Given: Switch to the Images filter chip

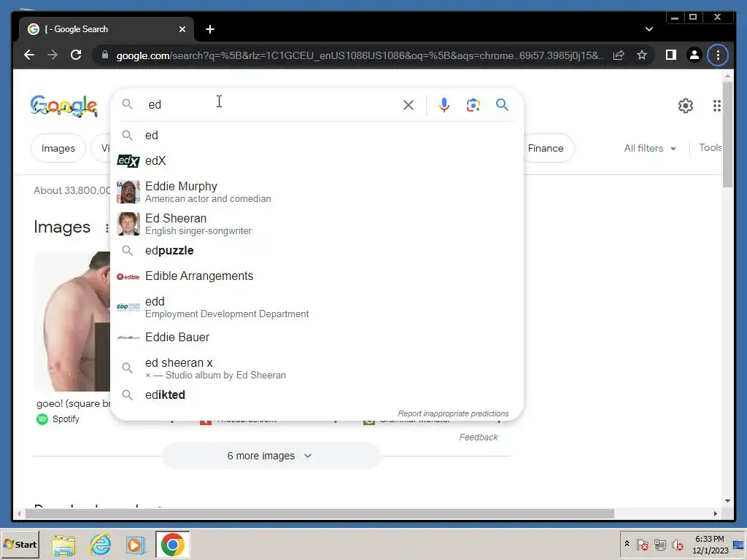Looking at the screenshot, I should [58, 148].
